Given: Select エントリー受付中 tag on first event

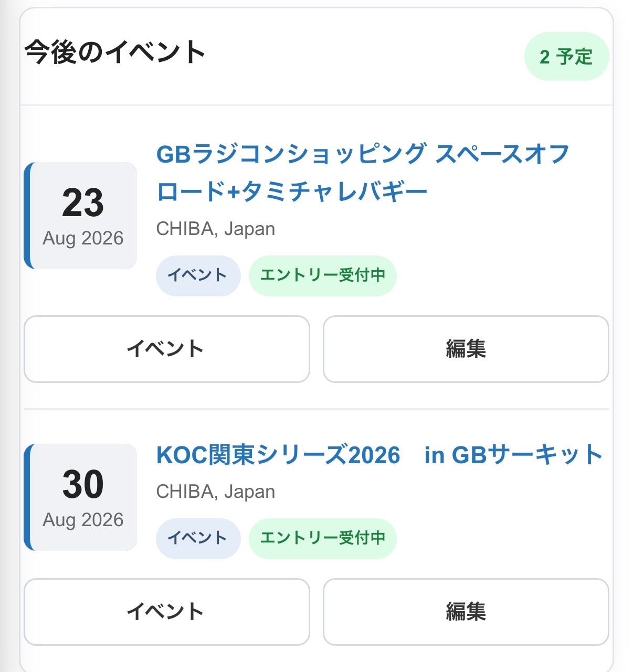Looking at the screenshot, I should (322, 275).
